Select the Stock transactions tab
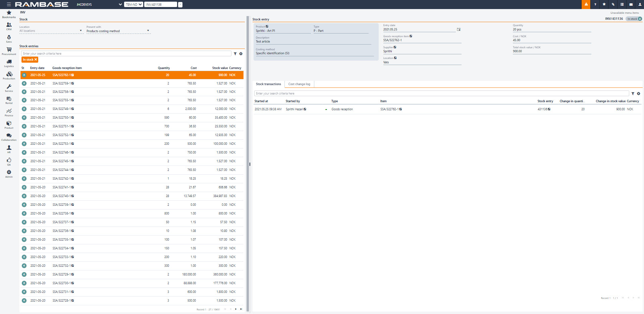This screenshot has height=314, width=644. point(268,84)
